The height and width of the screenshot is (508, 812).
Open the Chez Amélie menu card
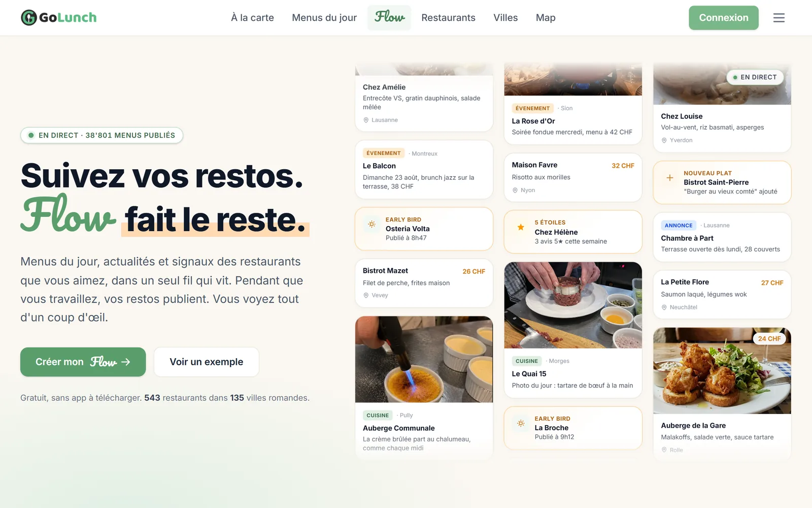424,98
